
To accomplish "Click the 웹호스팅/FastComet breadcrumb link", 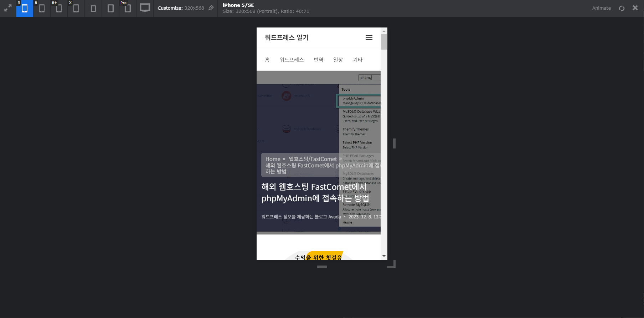I will click(313, 159).
